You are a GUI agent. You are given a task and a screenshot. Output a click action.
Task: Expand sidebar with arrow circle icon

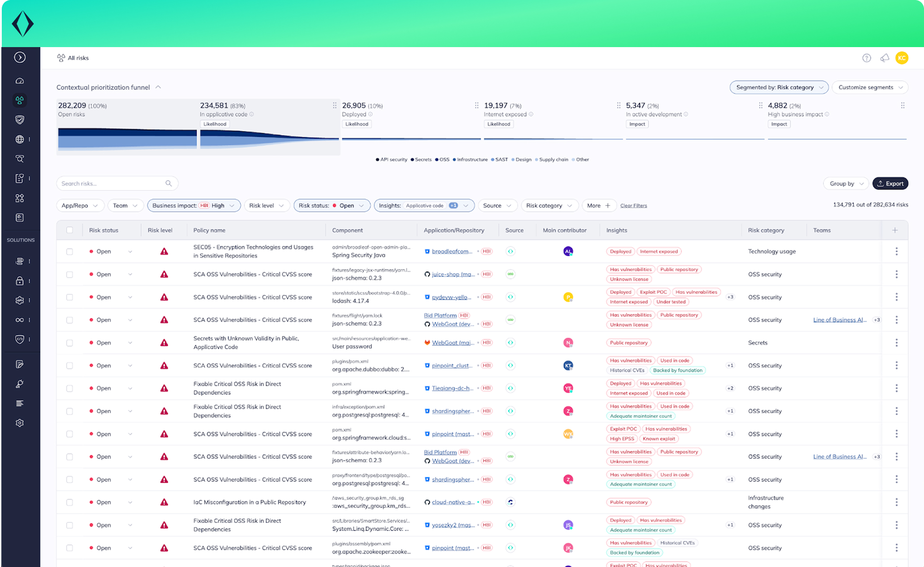point(20,57)
